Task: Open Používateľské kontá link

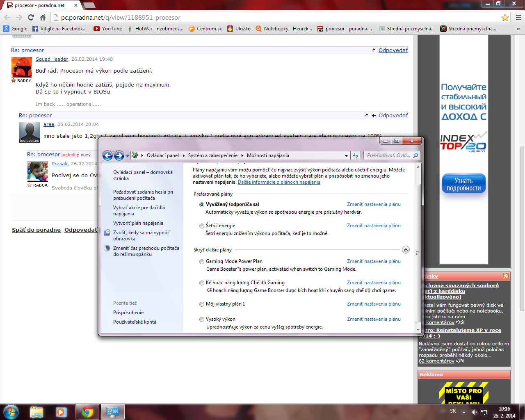Action: pos(135,322)
